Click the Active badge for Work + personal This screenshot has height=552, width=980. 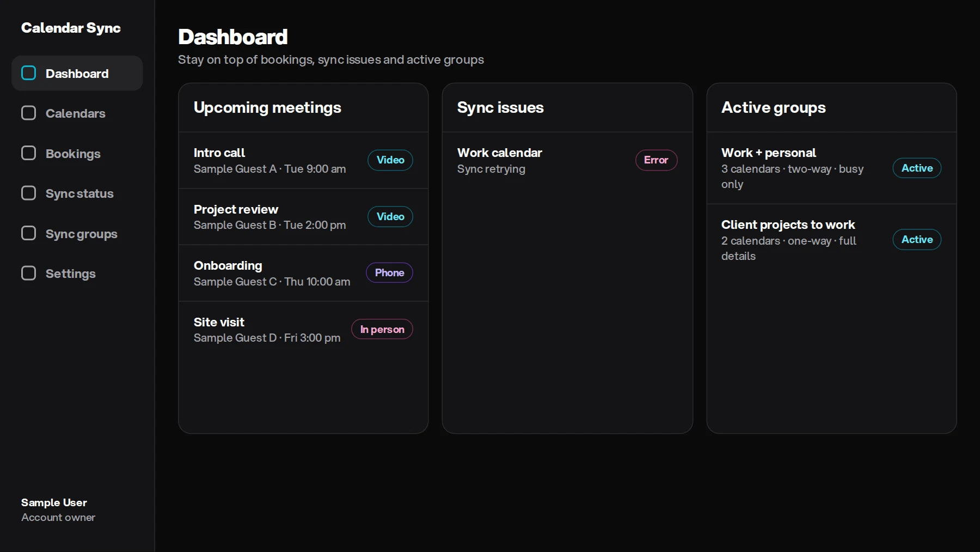(917, 168)
